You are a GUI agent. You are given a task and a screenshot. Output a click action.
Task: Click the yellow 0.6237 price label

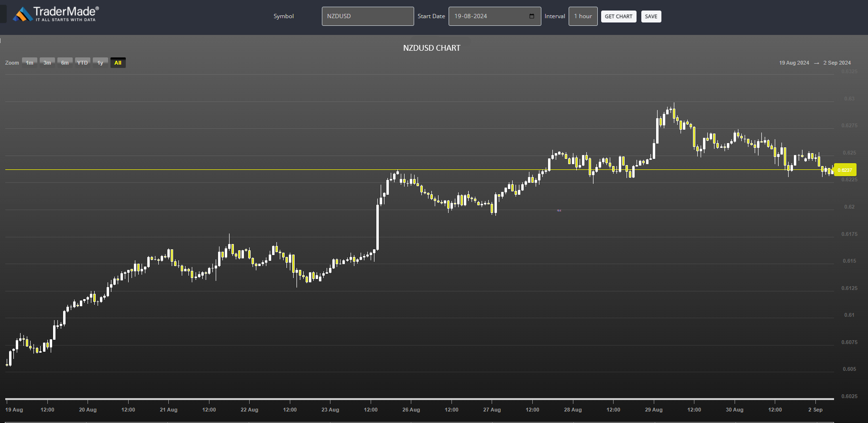point(845,170)
